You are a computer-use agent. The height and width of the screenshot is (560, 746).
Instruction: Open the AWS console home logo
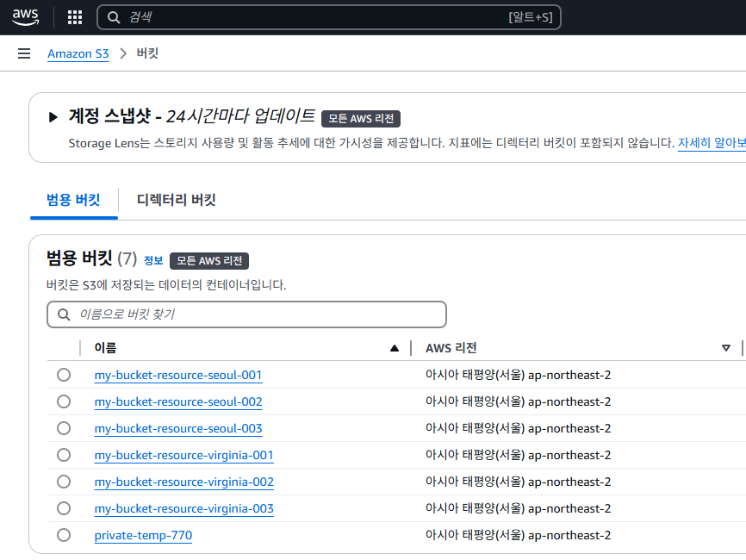point(25,17)
